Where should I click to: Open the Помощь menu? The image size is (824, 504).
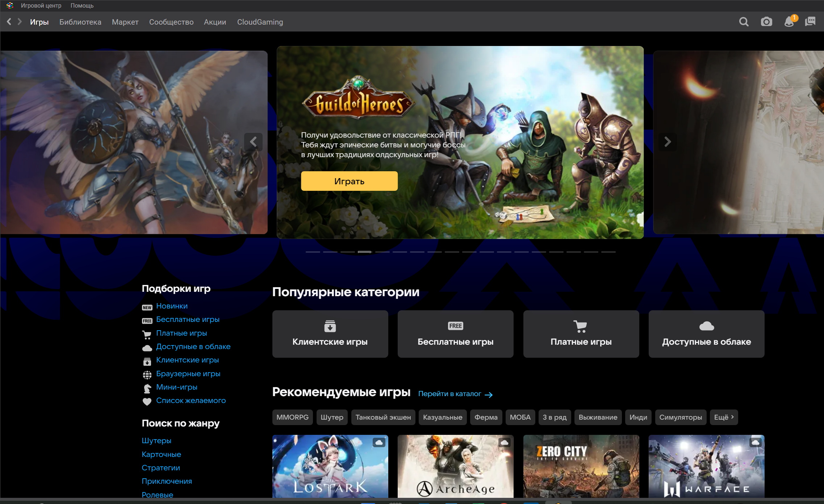tap(82, 5)
